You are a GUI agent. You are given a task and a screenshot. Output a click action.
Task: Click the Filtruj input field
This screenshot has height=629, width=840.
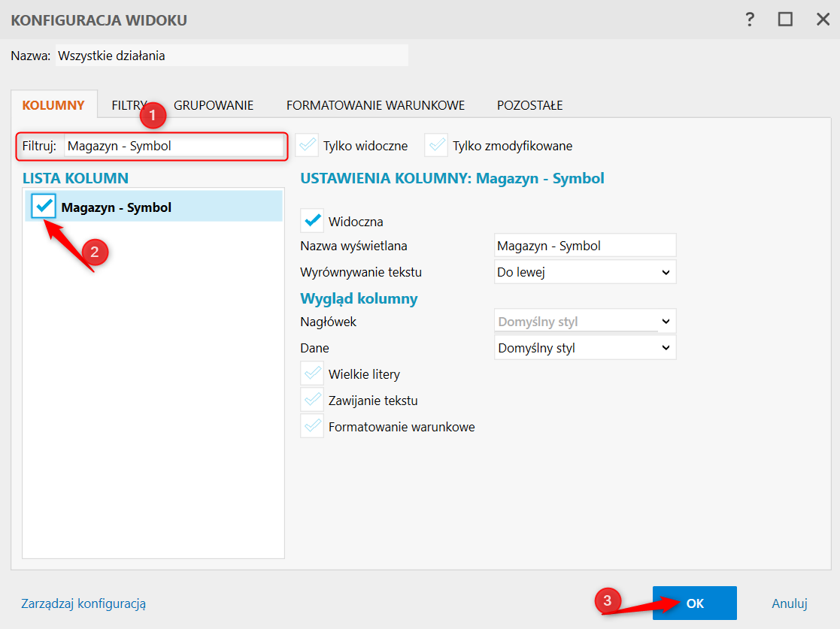pos(174,146)
